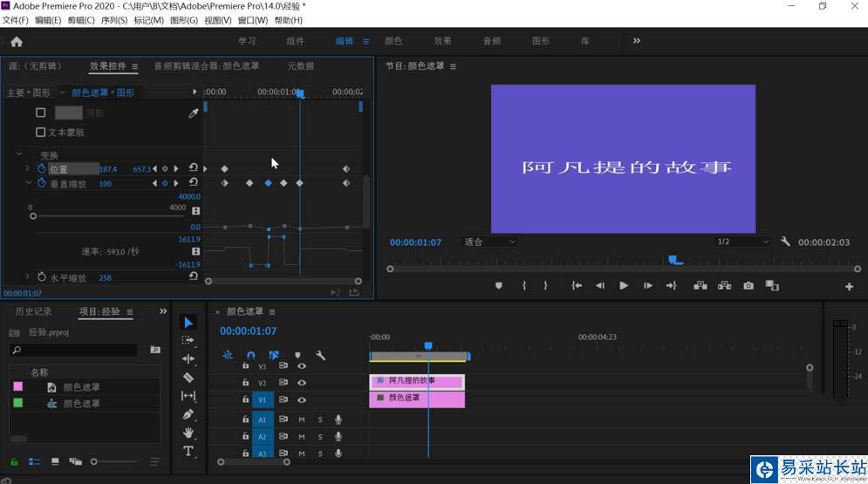Switch to 颜色 workspace
This screenshot has height=484, width=868.
(393, 41)
